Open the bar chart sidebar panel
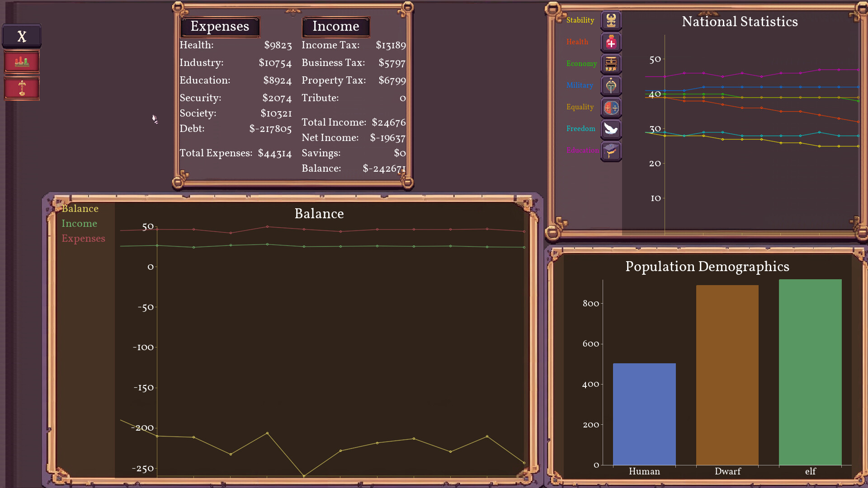868x488 pixels. tap(21, 61)
